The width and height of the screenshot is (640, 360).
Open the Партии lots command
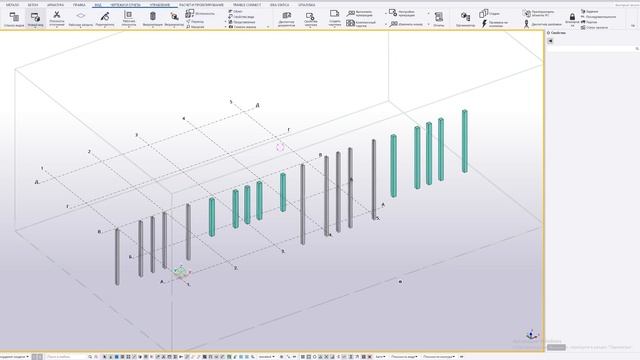coord(589,22)
